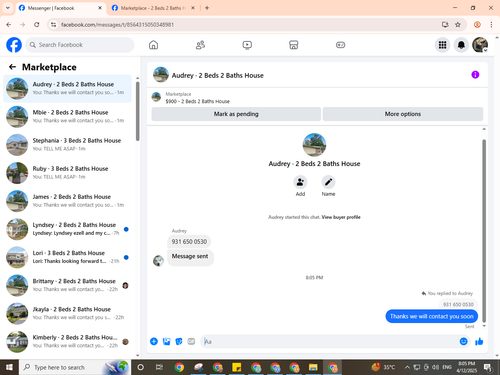Screen dimensions: 500x375
Task: Open Brittany - 2 Beds 2 Baths House conversation
Action: (67, 285)
